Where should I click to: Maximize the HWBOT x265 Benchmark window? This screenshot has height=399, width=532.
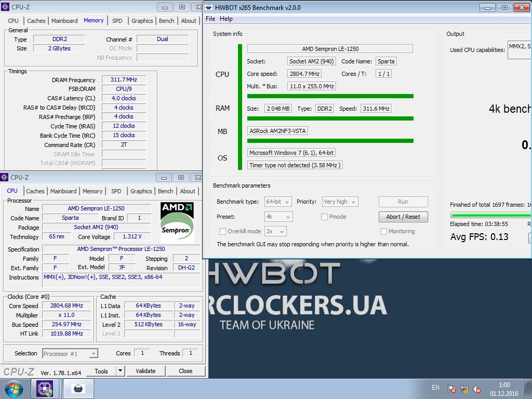point(504,7)
